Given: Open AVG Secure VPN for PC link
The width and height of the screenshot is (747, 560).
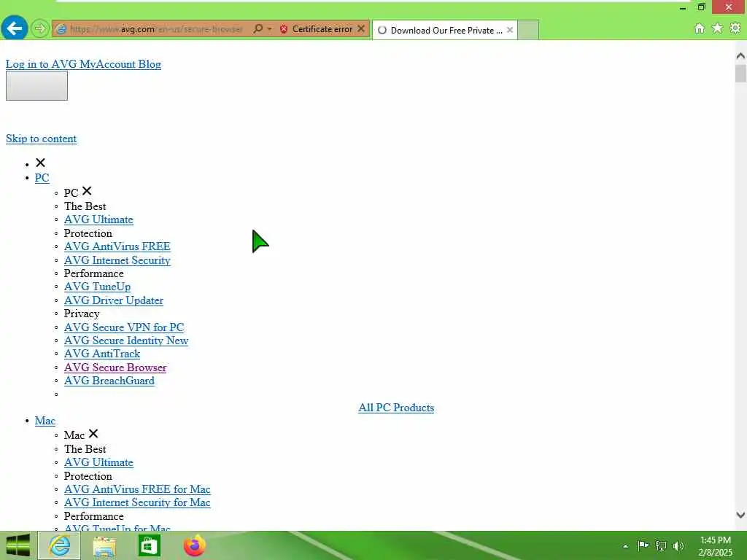Looking at the screenshot, I should click(124, 327).
